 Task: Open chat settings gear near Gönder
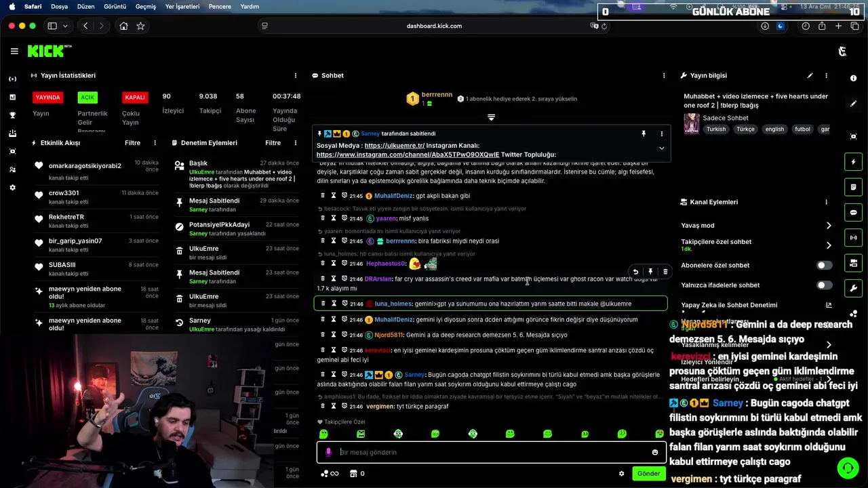[621, 474]
